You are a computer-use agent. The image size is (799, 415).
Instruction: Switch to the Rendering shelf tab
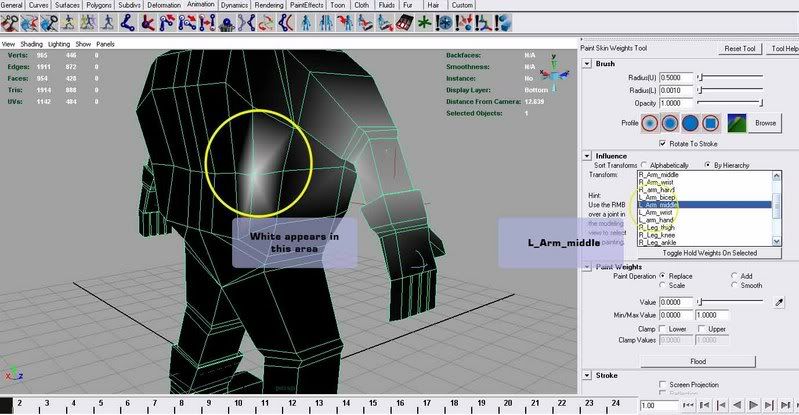(x=269, y=5)
